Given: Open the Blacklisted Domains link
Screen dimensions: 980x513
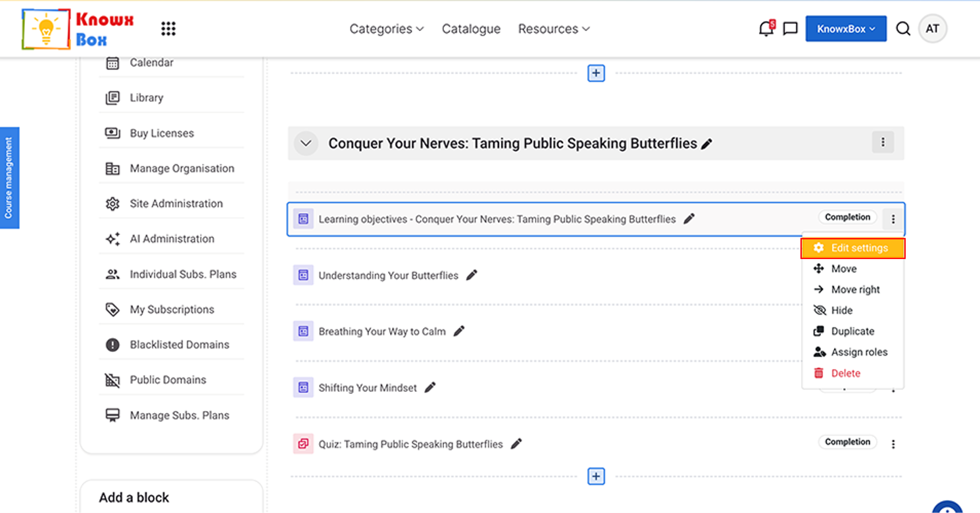Looking at the screenshot, I should coord(180,345).
